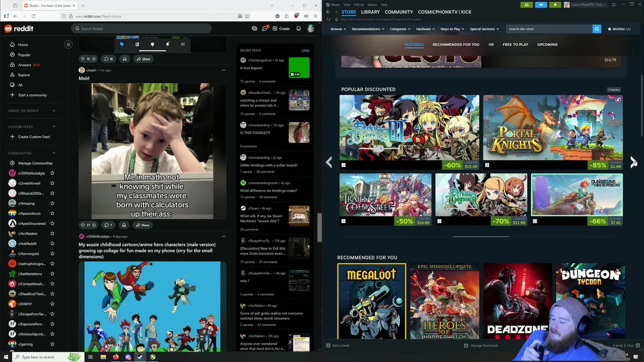Image resolution: width=644 pixels, height=362 pixels.
Task: Click Add a Game in Steam
Action: click(x=338, y=345)
